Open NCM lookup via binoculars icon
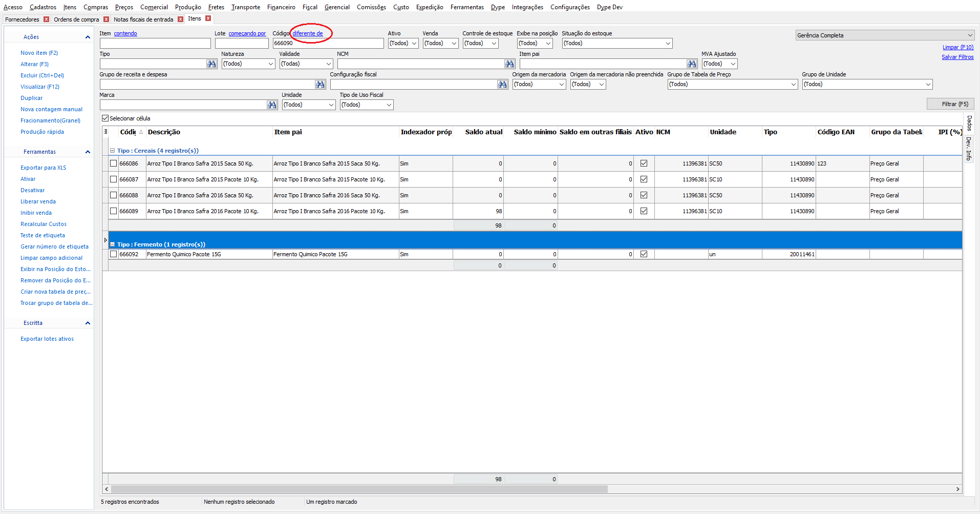The width and height of the screenshot is (980, 514). [509, 64]
